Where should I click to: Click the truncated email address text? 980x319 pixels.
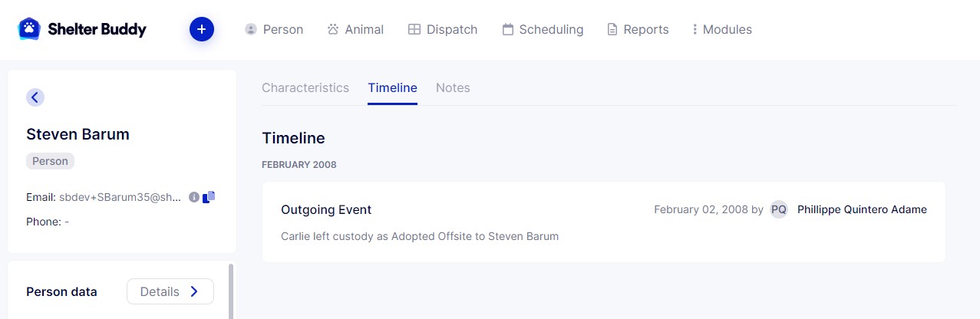tap(120, 197)
